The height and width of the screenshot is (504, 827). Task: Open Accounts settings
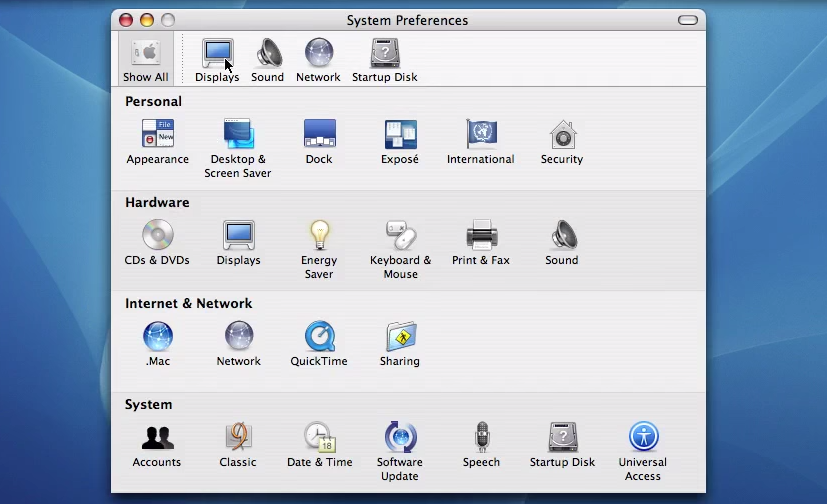pos(157,438)
